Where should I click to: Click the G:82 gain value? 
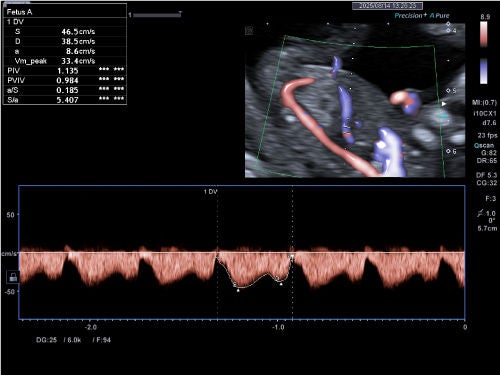click(489, 153)
